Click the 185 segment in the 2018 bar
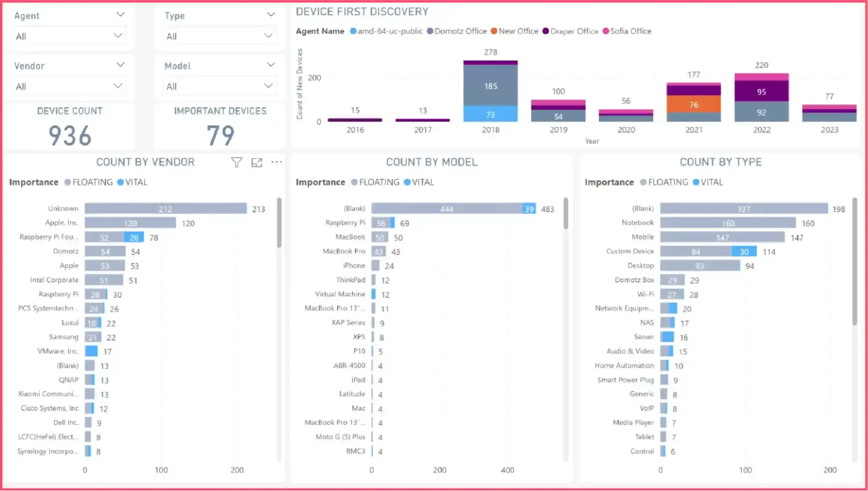This screenshot has width=868, height=491. point(490,86)
